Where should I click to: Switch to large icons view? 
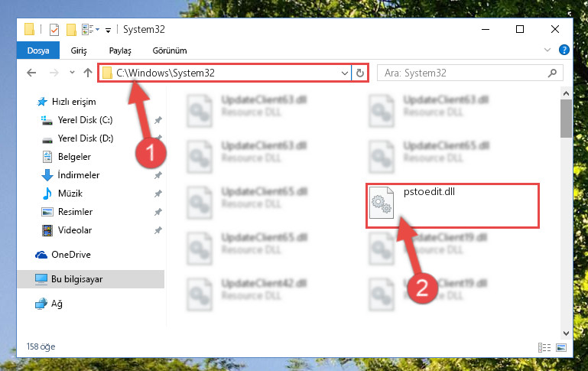pos(561,348)
